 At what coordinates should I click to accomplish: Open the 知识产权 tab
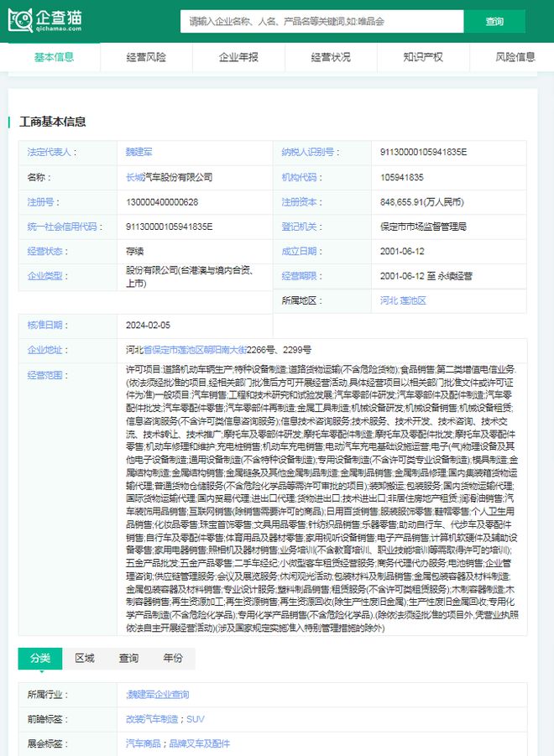coord(423,57)
